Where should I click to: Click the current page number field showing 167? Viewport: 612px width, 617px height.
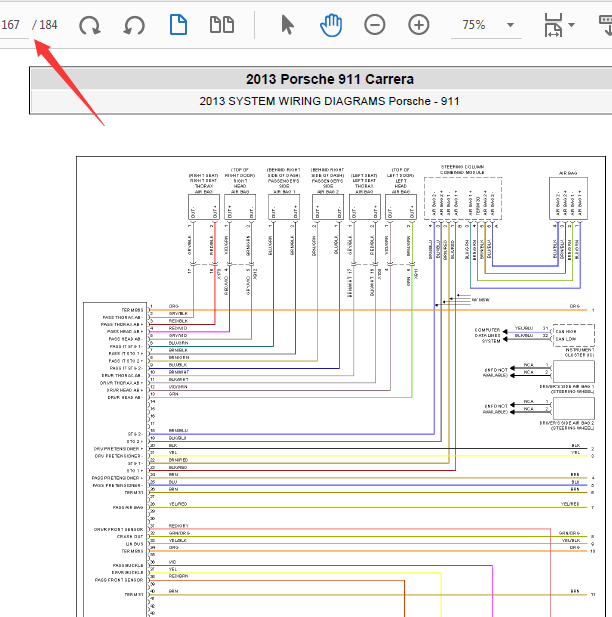click(13, 25)
